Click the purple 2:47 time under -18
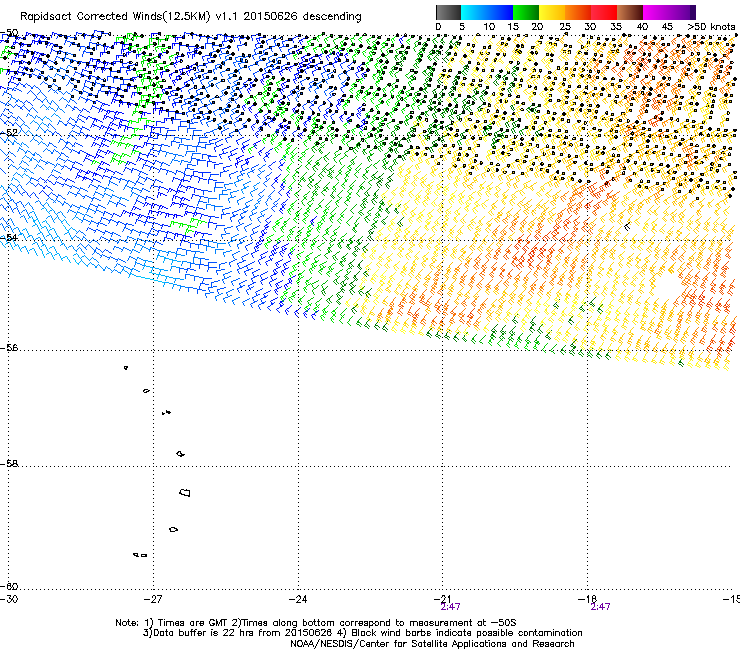740x650 pixels. 600,607
